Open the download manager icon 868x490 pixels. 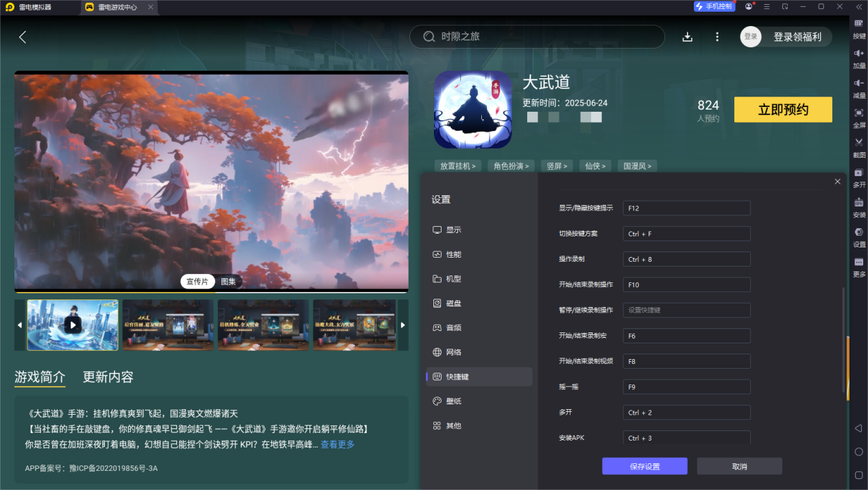click(688, 37)
